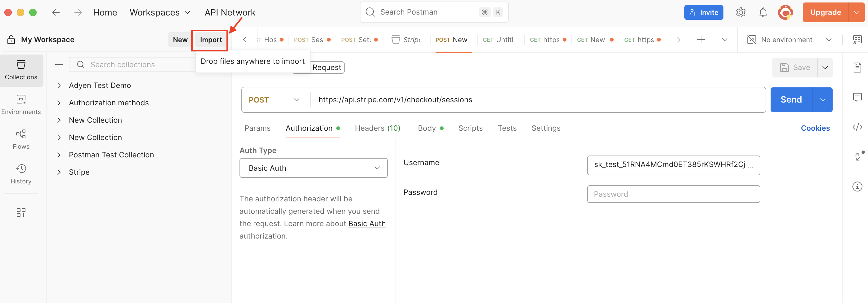Open the Save options dropdown arrow
Image resolution: width=868 pixels, height=303 pixels.
(x=825, y=67)
